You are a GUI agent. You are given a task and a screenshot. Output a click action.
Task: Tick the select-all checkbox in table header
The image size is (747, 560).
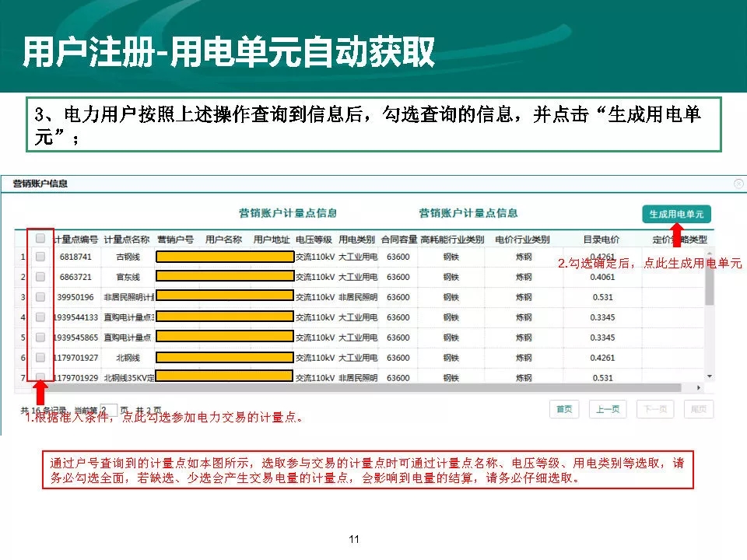click(x=40, y=239)
